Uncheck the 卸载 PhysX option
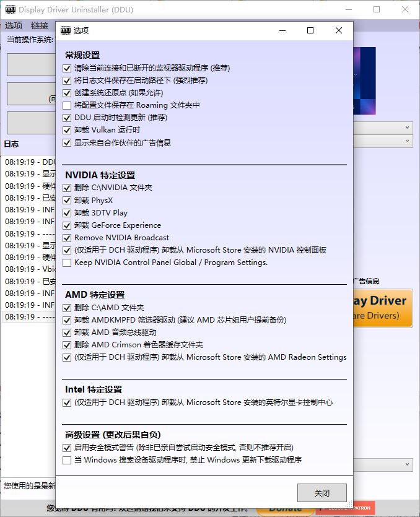 click(68, 201)
